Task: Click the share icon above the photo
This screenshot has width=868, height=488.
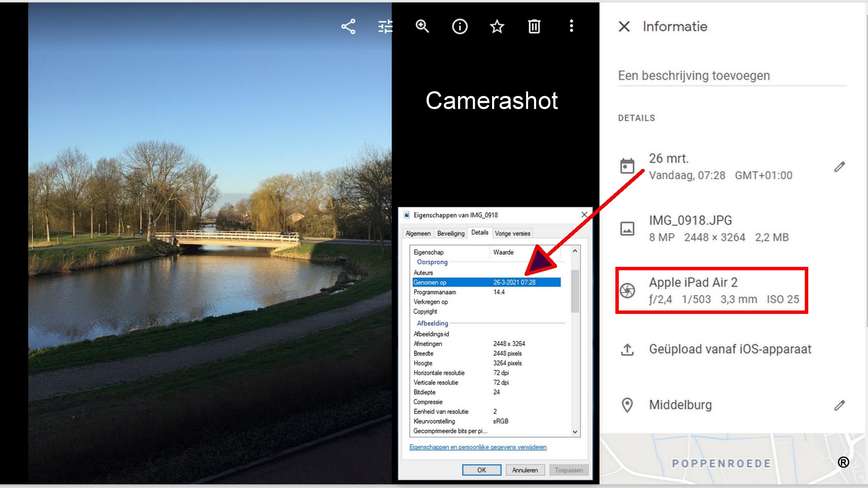Action: tap(348, 27)
